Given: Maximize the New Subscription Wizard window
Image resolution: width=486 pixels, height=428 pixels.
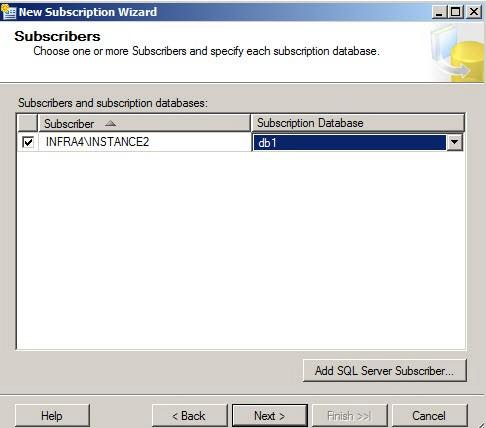Looking at the screenshot, I should pos(456,12).
